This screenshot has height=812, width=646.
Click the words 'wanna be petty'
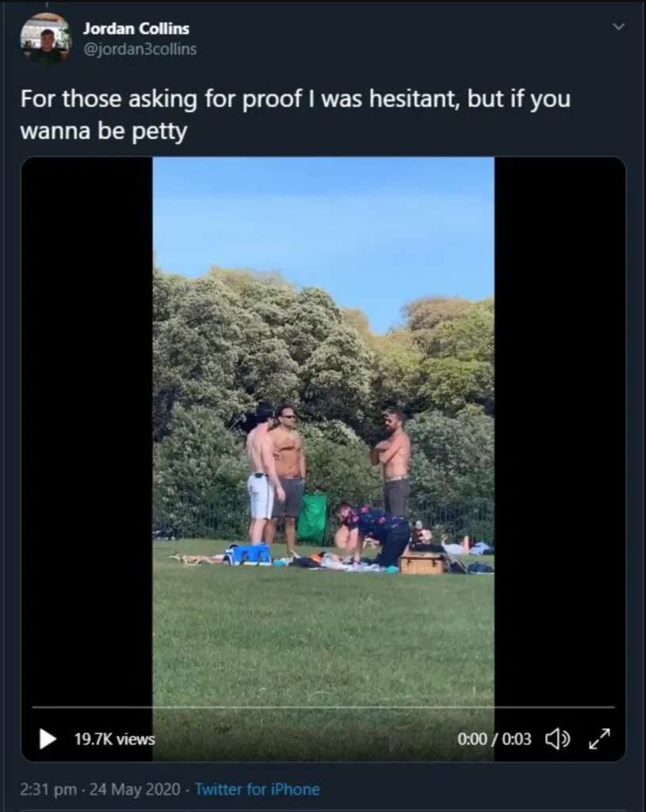click(x=104, y=132)
